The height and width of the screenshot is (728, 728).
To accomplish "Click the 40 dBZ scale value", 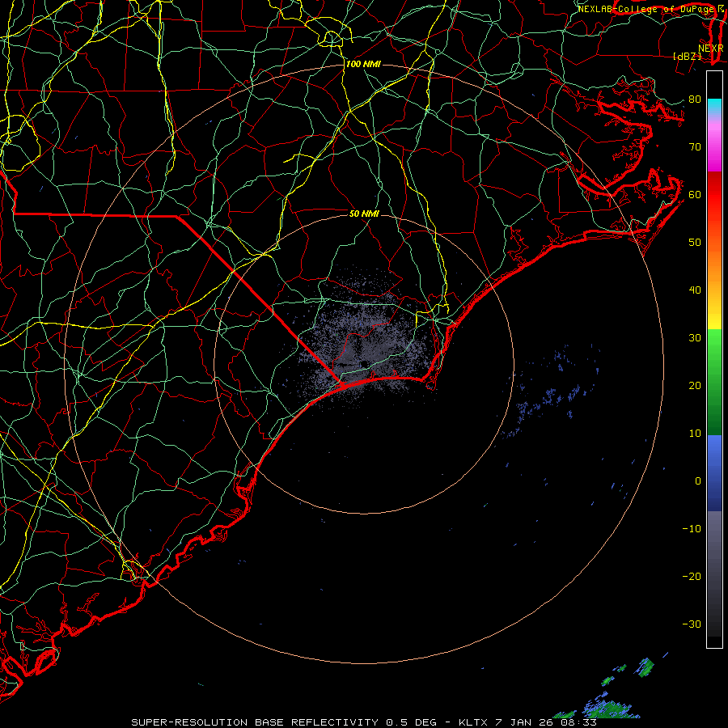I will coord(695,290).
